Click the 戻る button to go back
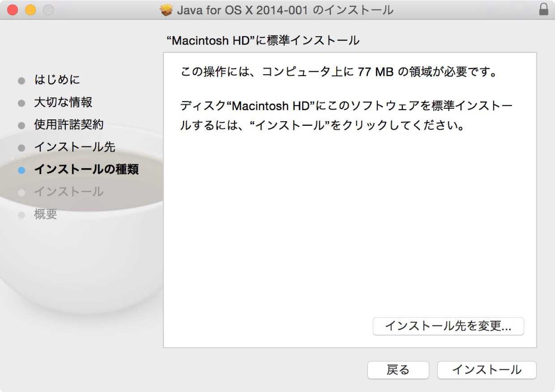The height and width of the screenshot is (392, 555). coord(398,370)
